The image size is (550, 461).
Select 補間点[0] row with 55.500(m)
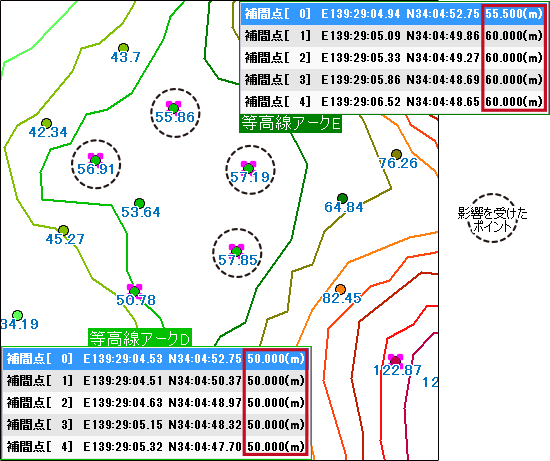pyautogui.click(x=393, y=14)
